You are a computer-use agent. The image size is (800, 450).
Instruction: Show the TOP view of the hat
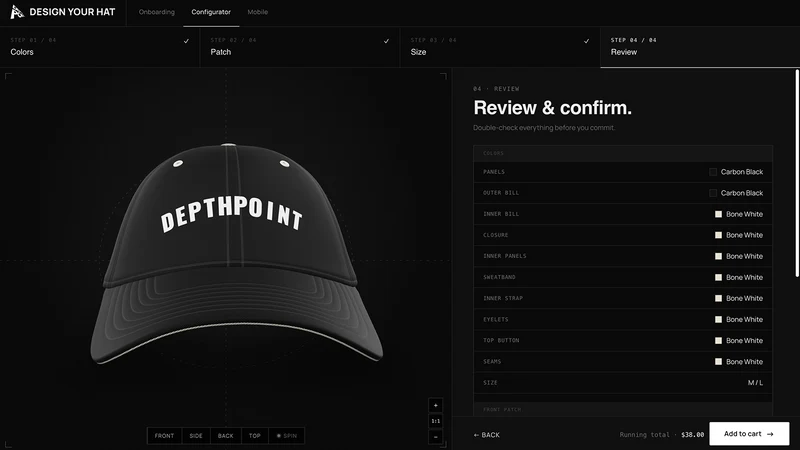click(x=255, y=436)
